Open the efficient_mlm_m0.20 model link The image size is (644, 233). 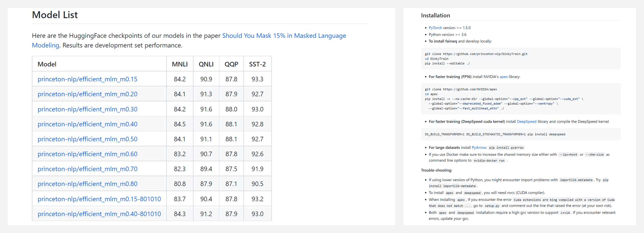(87, 94)
